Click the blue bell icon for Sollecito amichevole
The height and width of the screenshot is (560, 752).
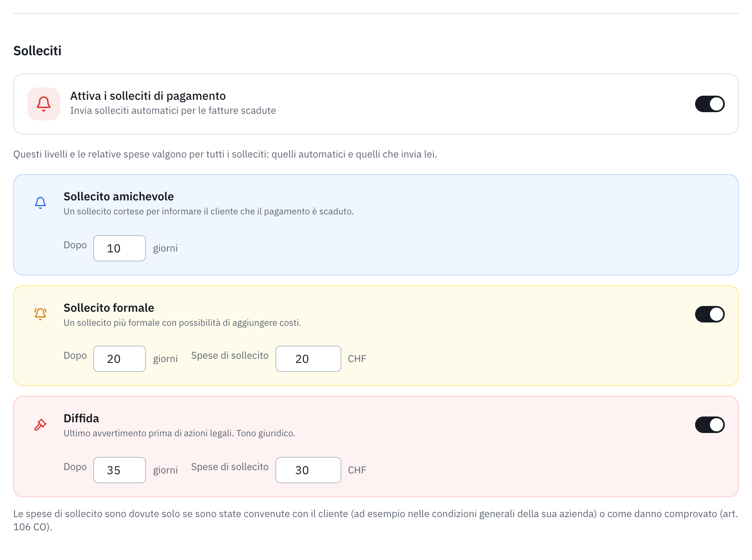pyautogui.click(x=40, y=203)
